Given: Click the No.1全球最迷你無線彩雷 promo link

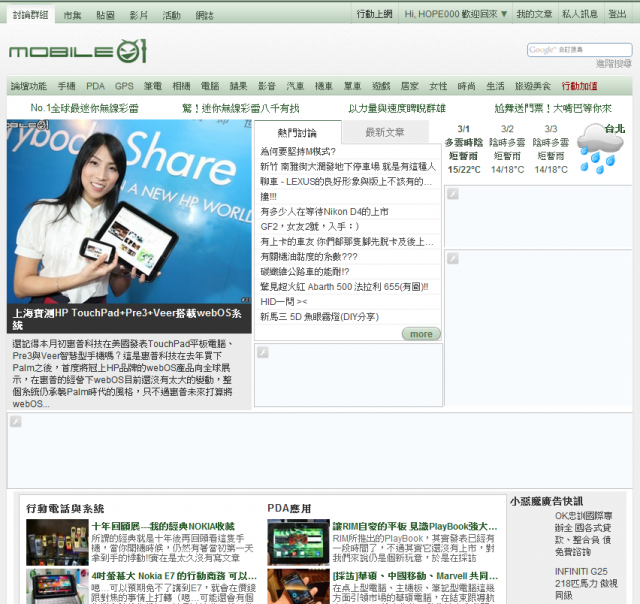Looking at the screenshot, I should click(x=84, y=108).
